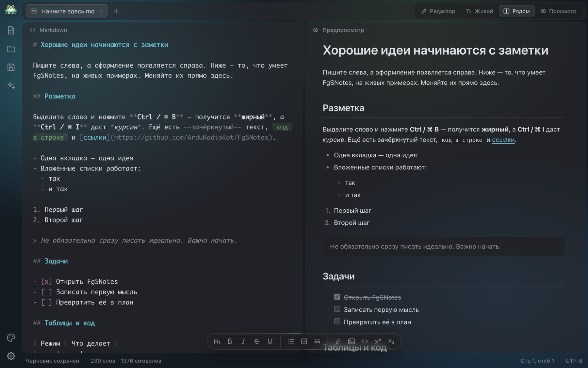Close the Начните здесь.md tab
Image resolution: width=588 pixels, height=368 pixels.
click(x=101, y=11)
